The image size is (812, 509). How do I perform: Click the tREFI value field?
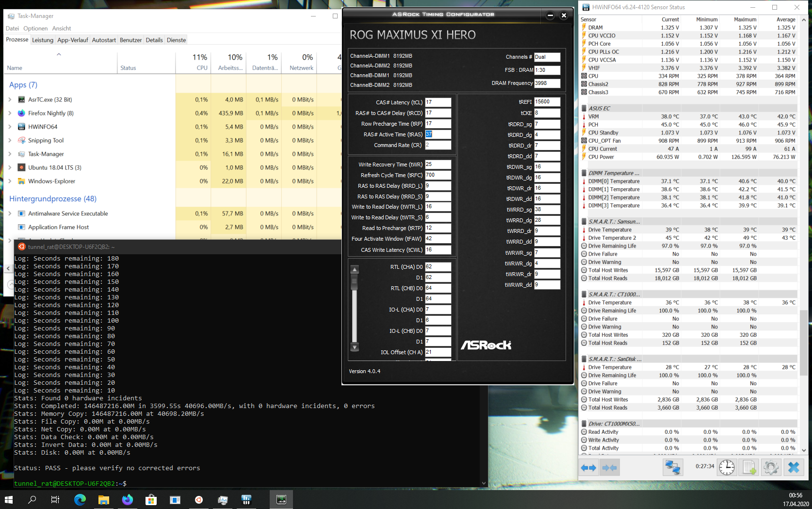click(x=547, y=102)
